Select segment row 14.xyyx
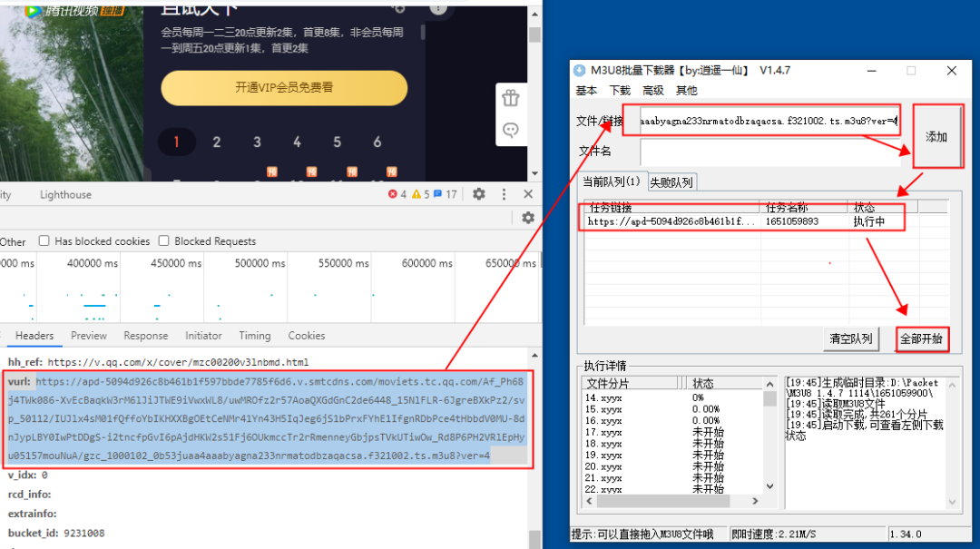The image size is (980, 549). point(671,397)
